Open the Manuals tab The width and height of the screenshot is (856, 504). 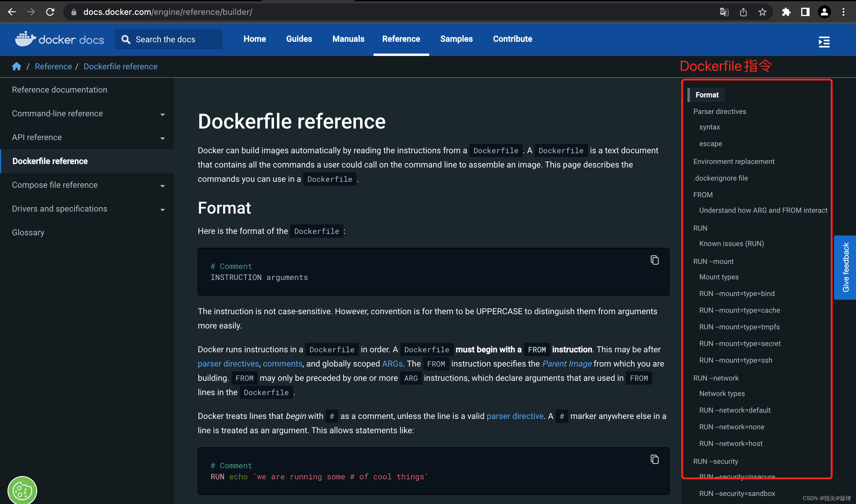(348, 39)
